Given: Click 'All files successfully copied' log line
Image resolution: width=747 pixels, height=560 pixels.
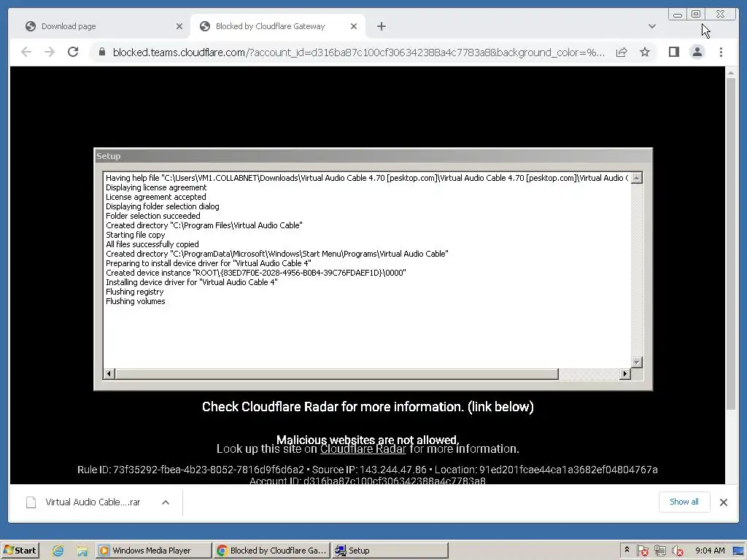Looking at the screenshot, I should 152,244.
